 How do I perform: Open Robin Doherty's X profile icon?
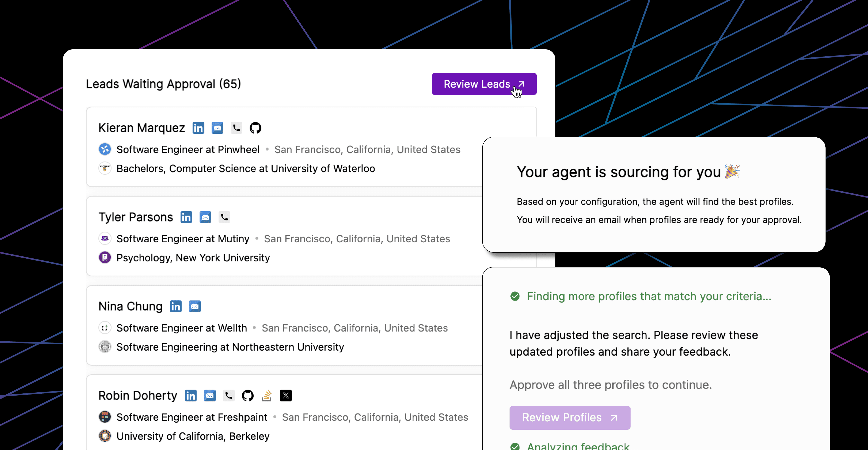click(286, 396)
